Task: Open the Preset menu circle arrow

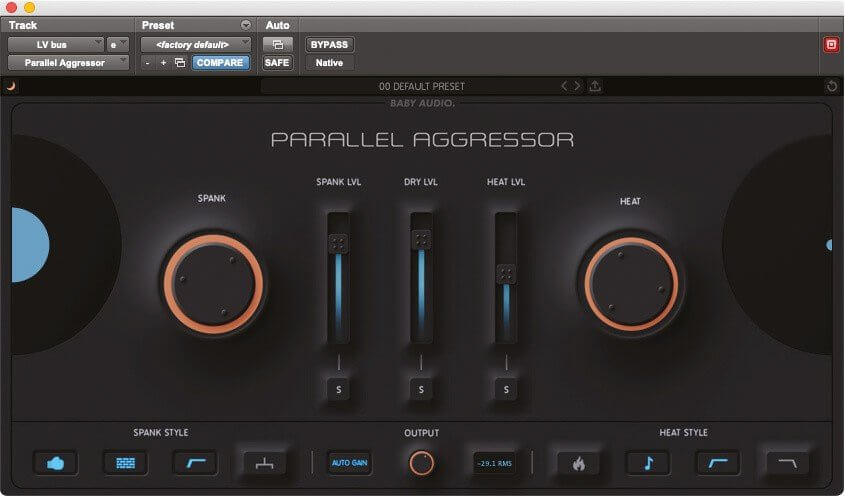Action: pyautogui.click(x=246, y=25)
